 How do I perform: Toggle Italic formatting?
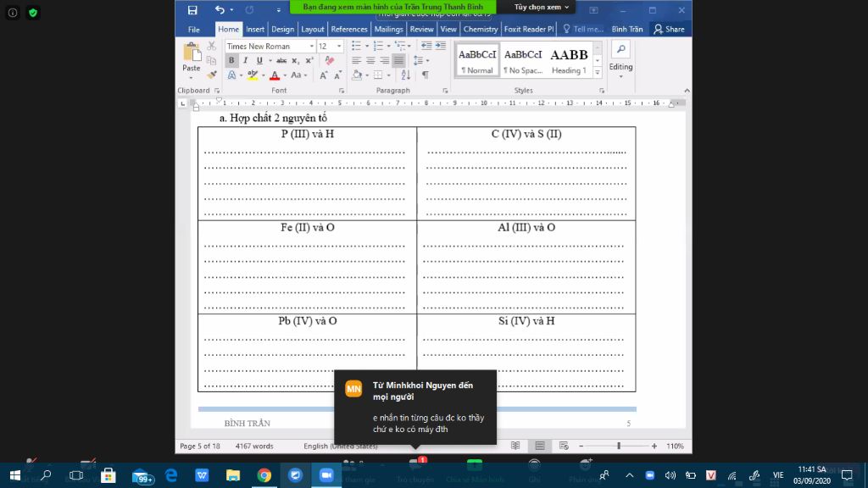[x=245, y=61]
